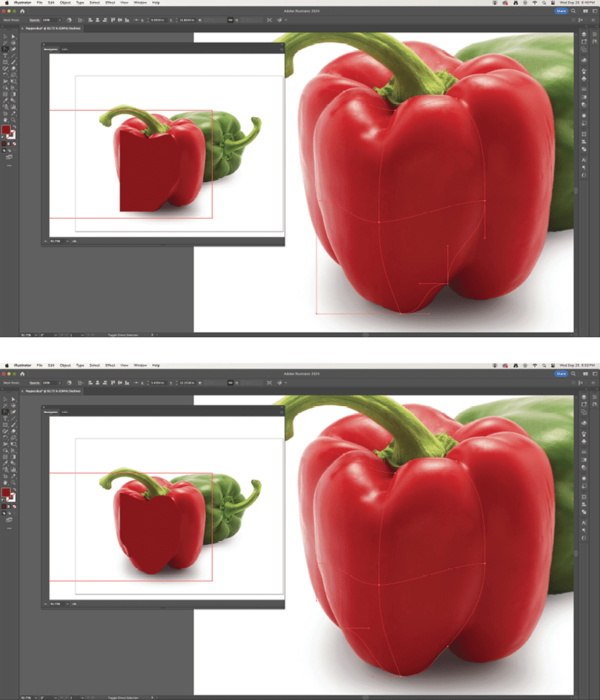Select the Scale tool in the lower screenshot

(13, 438)
